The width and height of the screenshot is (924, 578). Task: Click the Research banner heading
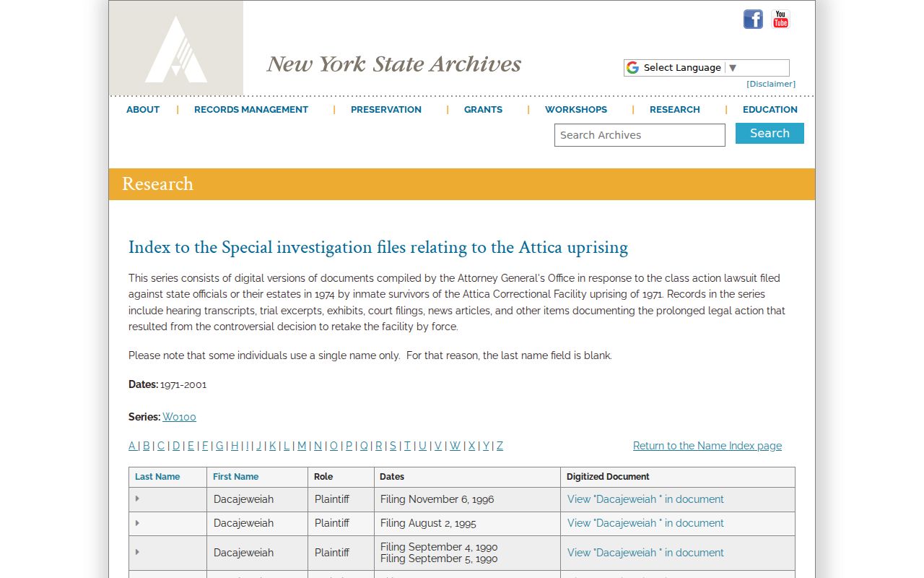pos(157,184)
